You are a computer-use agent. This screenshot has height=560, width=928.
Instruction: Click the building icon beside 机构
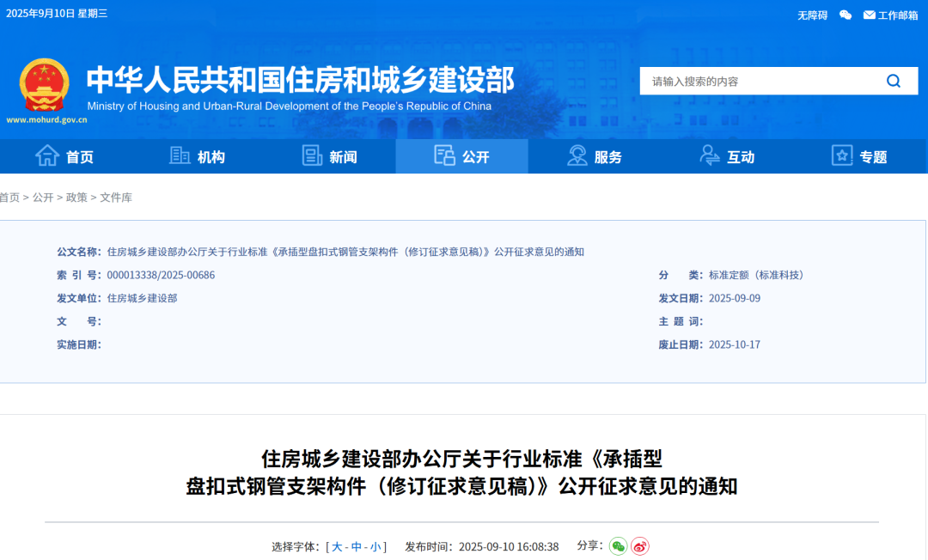(180, 155)
